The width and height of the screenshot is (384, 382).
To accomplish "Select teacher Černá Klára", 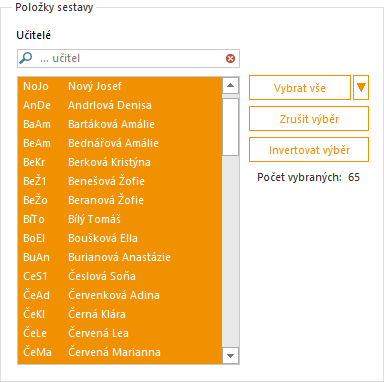I will 120,314.
